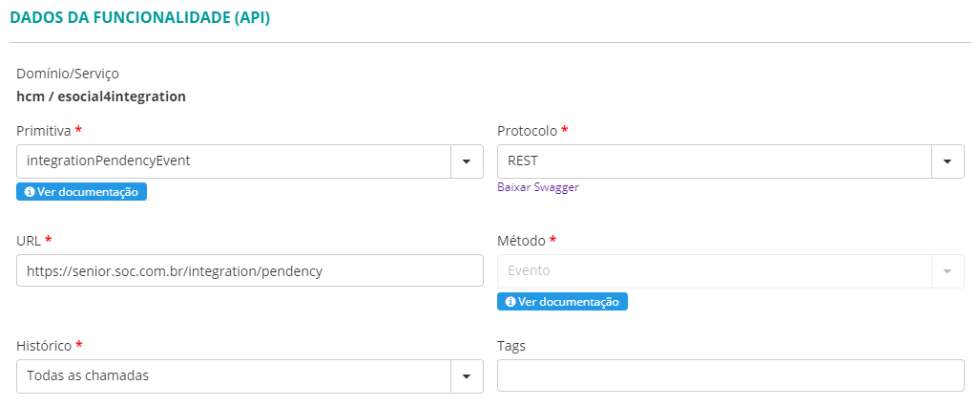Open the Protocolo dropdown arrow
980x407 pixels.
(948, 161)
